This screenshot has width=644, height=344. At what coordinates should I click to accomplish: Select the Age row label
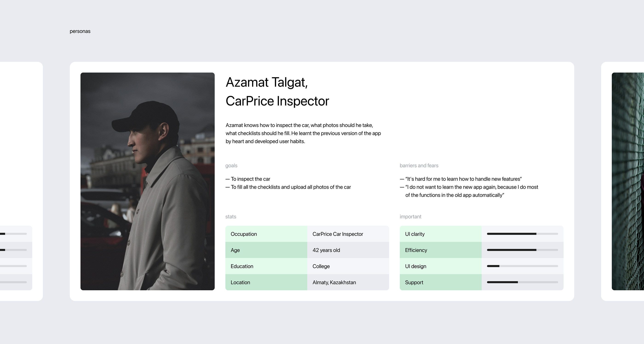click(x=235, y=250)
